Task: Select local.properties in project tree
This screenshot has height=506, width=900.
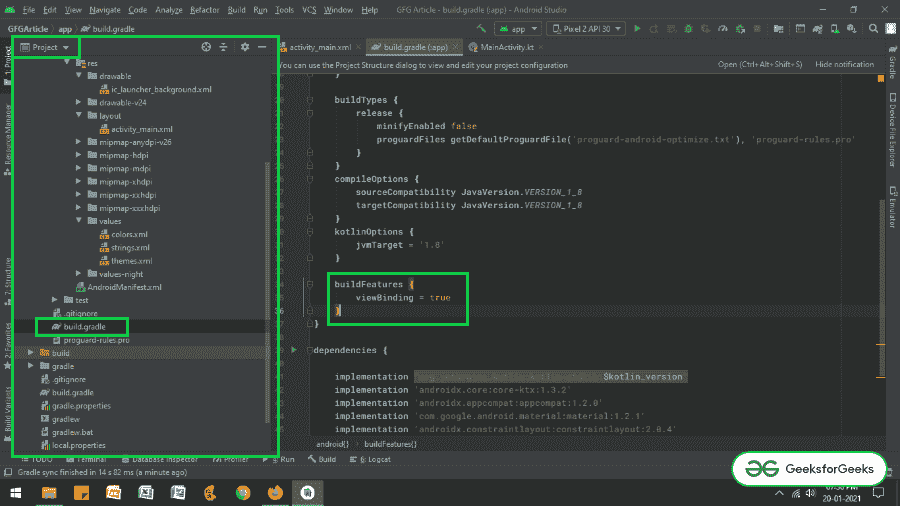Action: tap(73, 445)
